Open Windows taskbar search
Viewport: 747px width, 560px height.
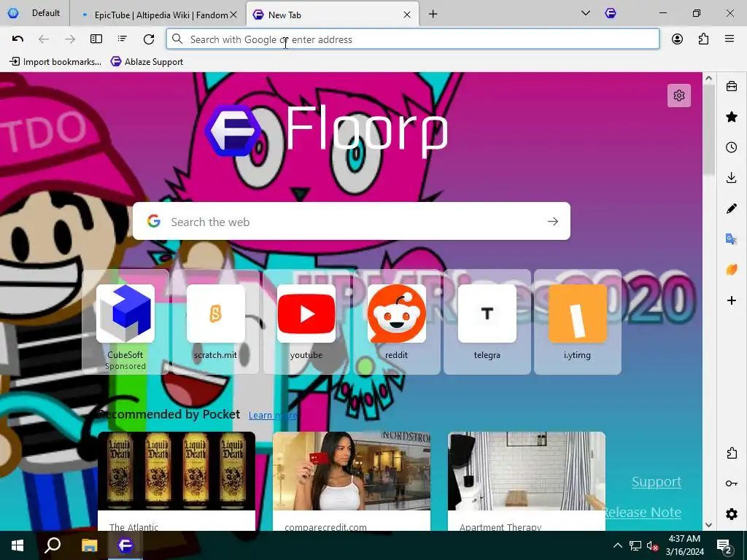pos(53,545)
